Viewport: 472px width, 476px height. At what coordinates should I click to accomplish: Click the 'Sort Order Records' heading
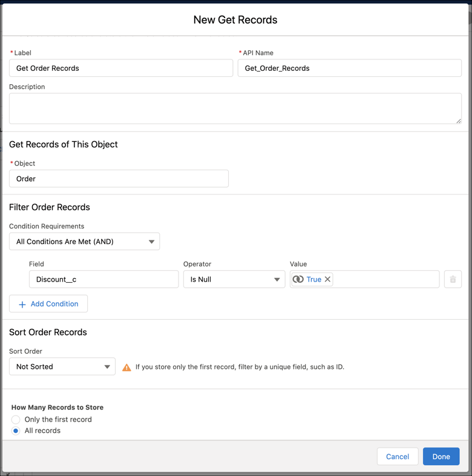48,332
